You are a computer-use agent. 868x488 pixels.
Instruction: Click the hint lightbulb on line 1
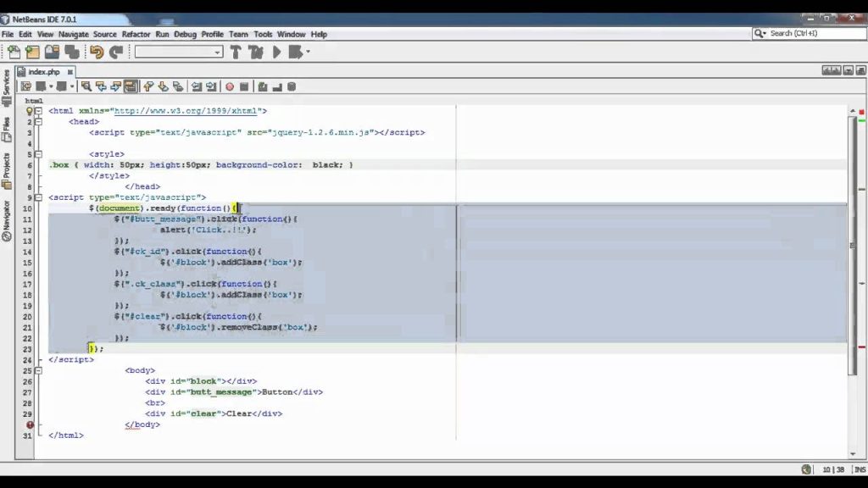(x=30, y=111)
